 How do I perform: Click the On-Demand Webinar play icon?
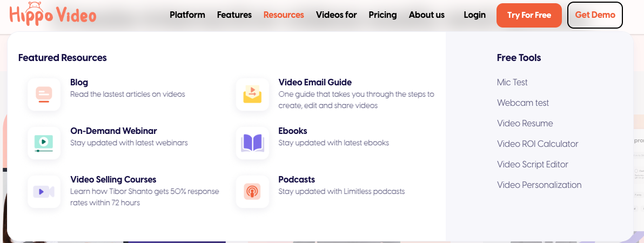(x=44, y=143)
